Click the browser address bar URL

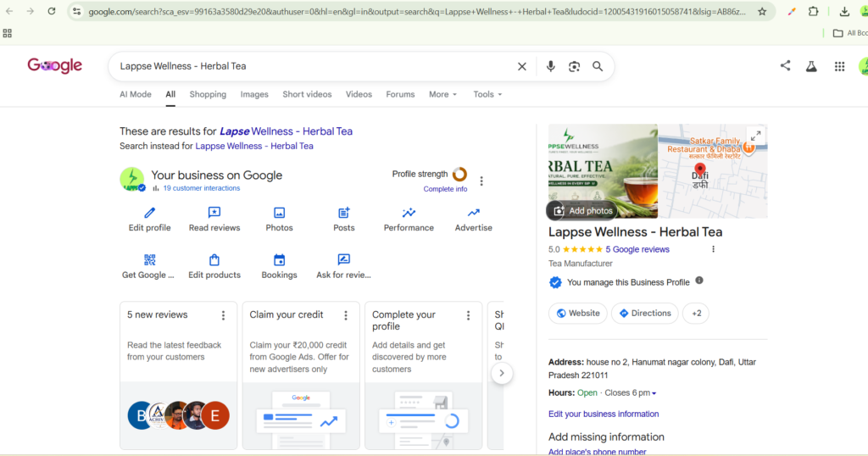click(x=417, y=12)
